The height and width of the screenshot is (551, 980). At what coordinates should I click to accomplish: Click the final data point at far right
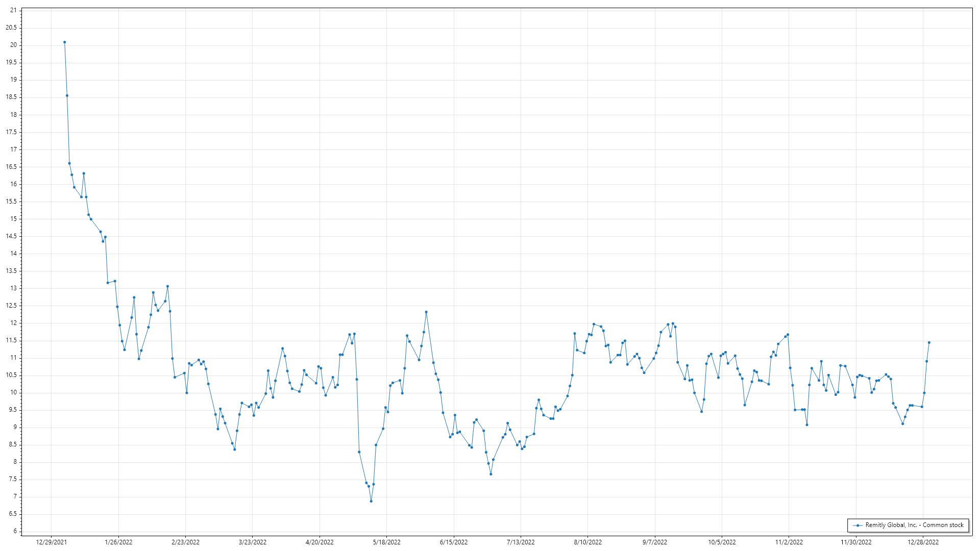[929, 343]
